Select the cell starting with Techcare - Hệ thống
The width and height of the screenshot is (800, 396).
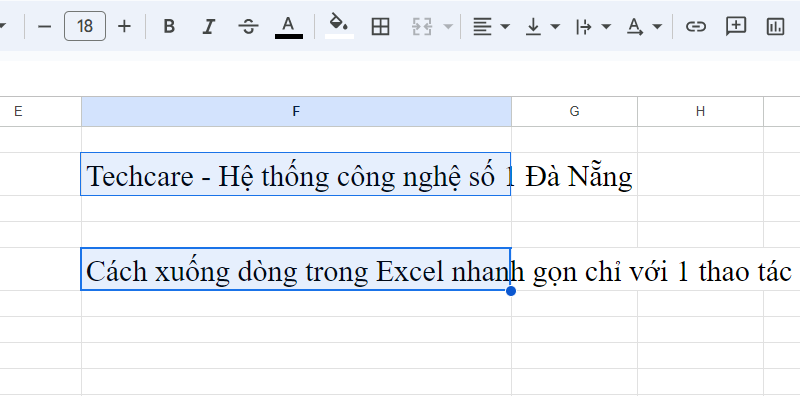pyautogui.click(x=296, y=174)
